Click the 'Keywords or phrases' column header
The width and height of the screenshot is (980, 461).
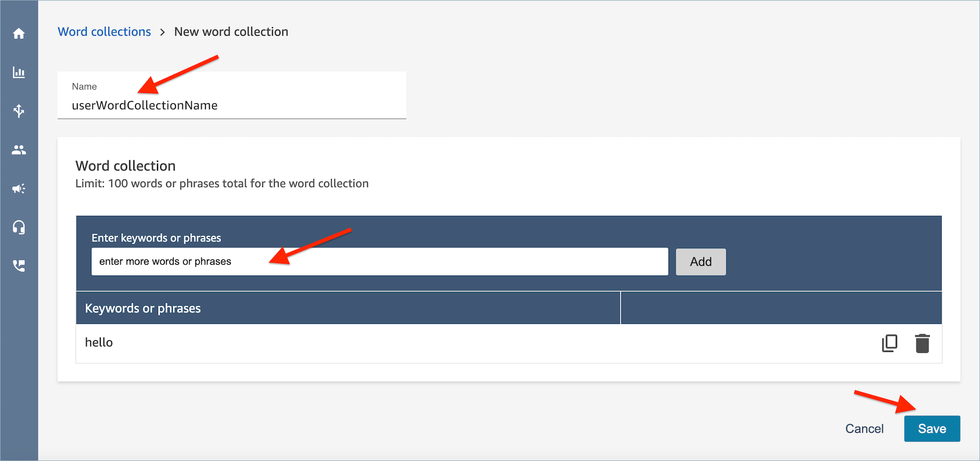(143, 308)
